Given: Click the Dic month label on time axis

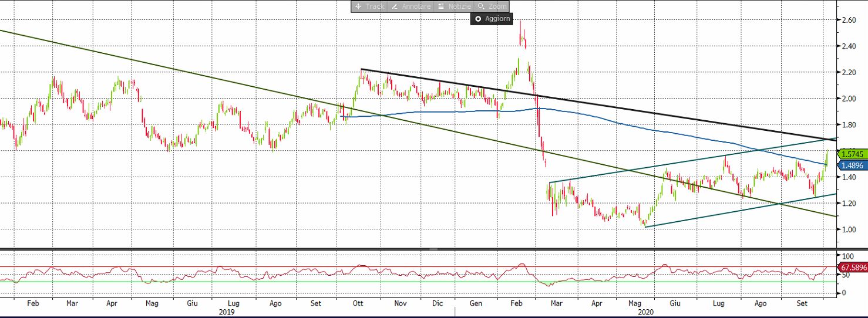Looking at the screenshot, I should [x=437, y=304].
